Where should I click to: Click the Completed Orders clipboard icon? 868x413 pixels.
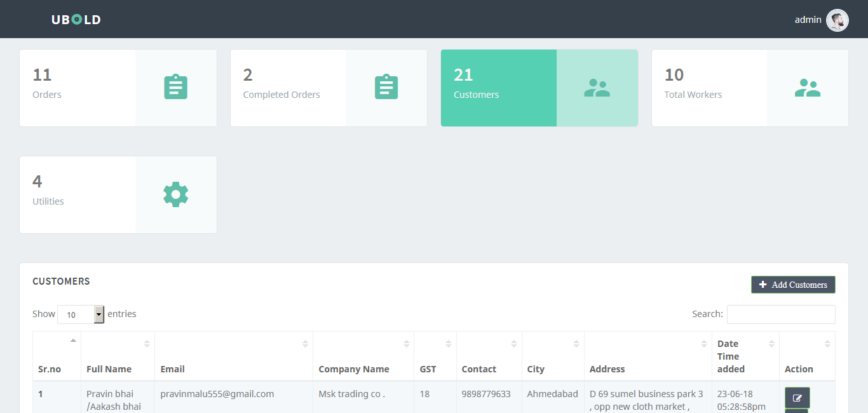386,87
